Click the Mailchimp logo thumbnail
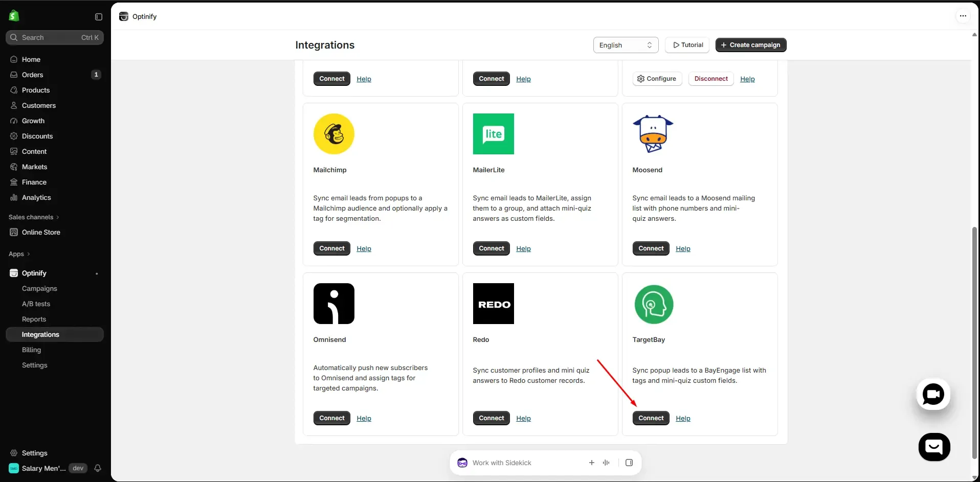The height and width of the screenshot is (482, 980). point(333,134)
